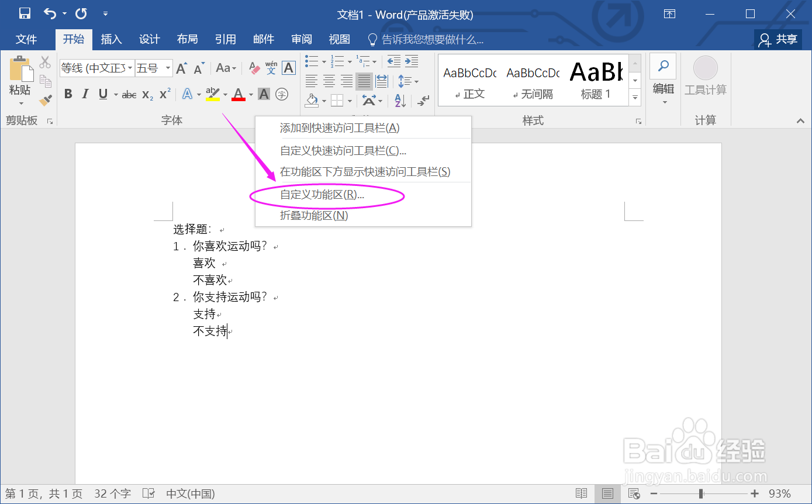Increase paragraph indent
This screenshot has width=812, height=504.
[x=412, y=61]
